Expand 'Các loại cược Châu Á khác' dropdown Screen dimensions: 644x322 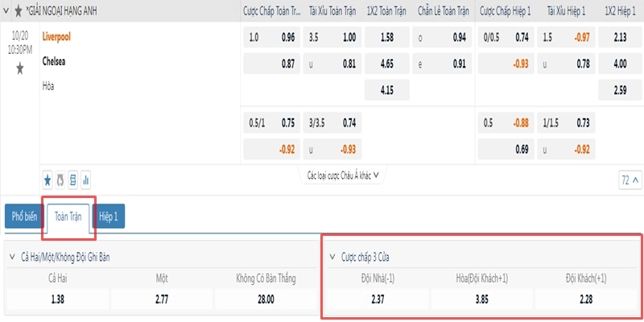click(344, 175)
